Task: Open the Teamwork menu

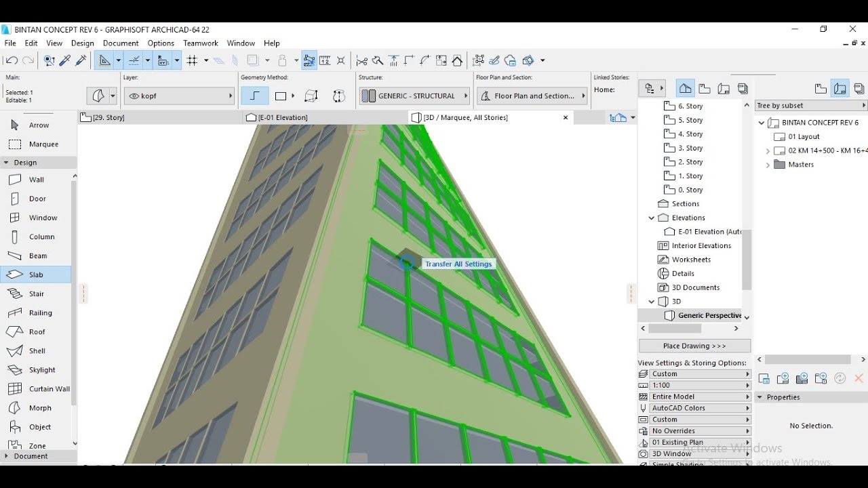Action: click(201, 43)
